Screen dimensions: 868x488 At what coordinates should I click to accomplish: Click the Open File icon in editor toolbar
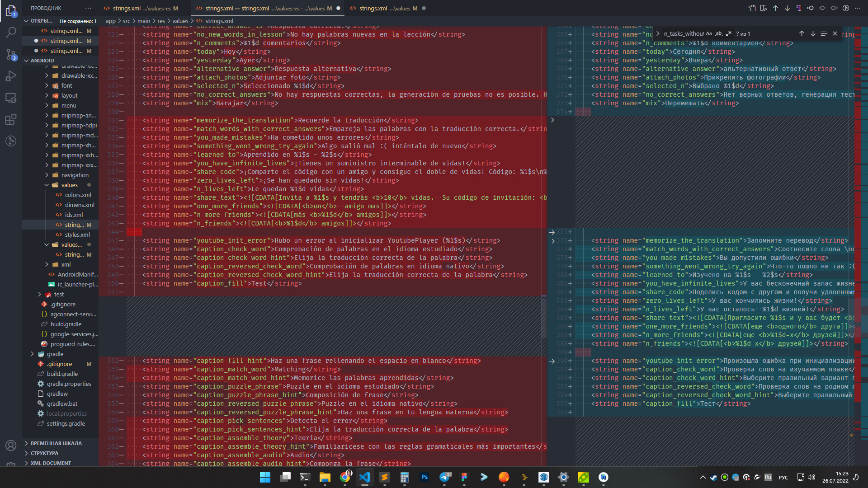(x=752, y=8)
